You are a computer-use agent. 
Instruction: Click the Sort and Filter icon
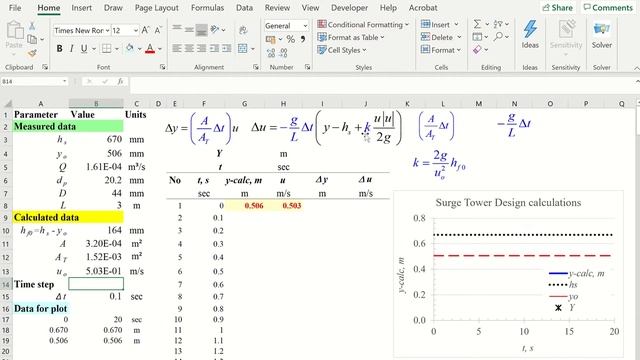[498, 24]
